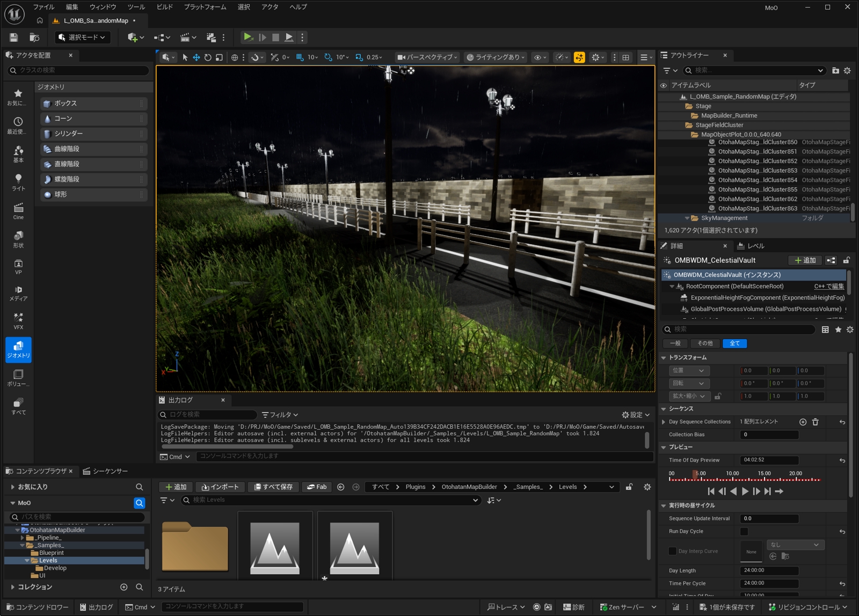
Task: Click the Time Of Day Preview value field
Action: point(769,460)
